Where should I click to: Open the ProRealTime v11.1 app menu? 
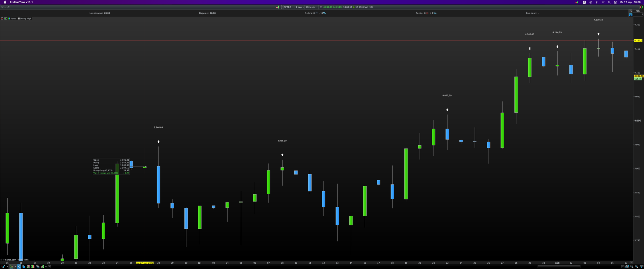click(x=21, y=2)
